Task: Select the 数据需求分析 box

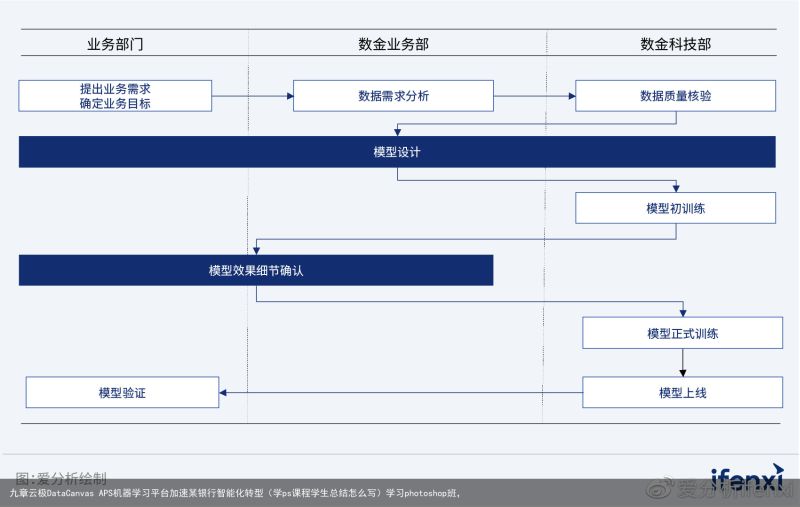Action: coord(393,96)
